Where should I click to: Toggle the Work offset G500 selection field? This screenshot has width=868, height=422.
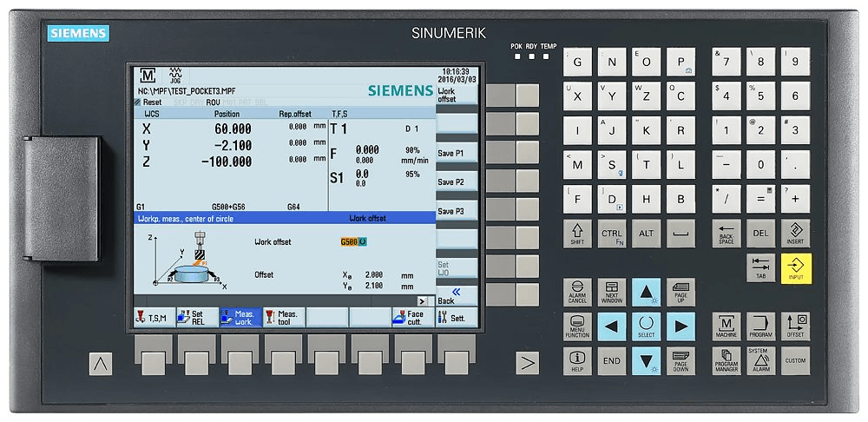354,242
